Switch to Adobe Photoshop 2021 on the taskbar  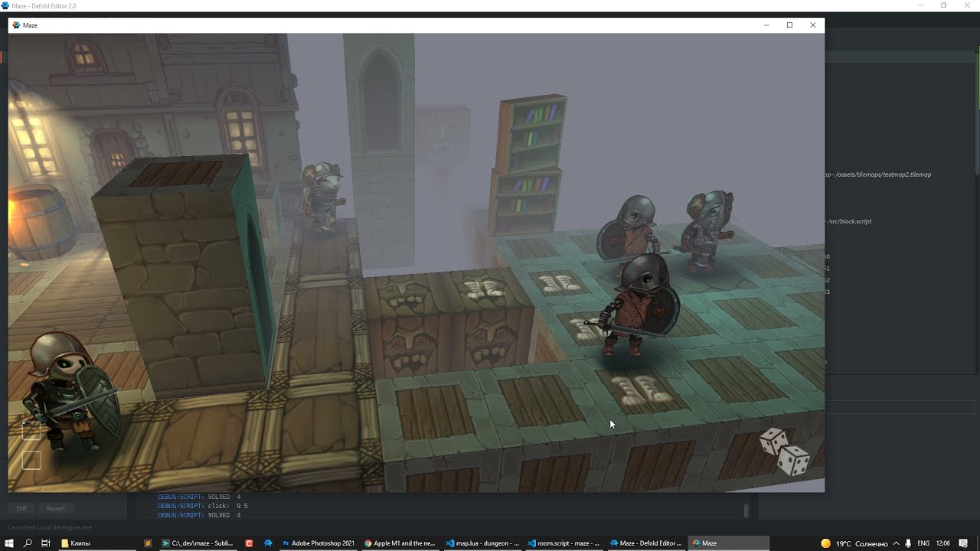(318, 543)
